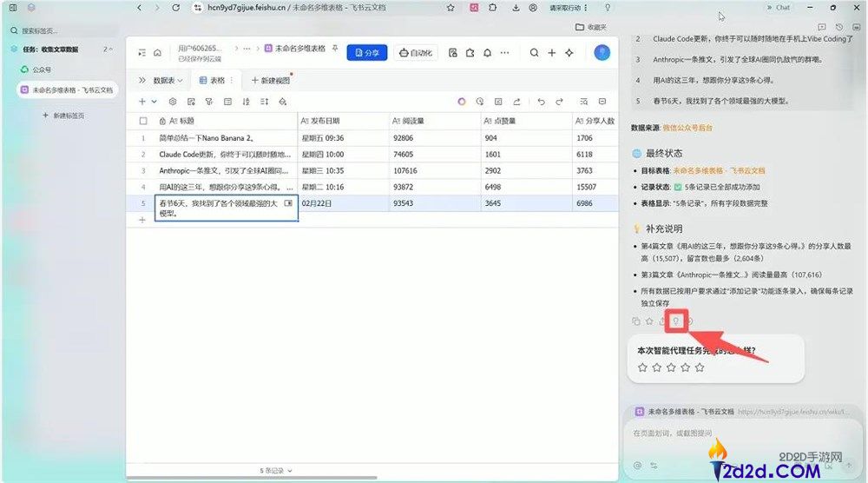
Task: Click the search magnifier in the document header
Action: (x=534, y=53)
